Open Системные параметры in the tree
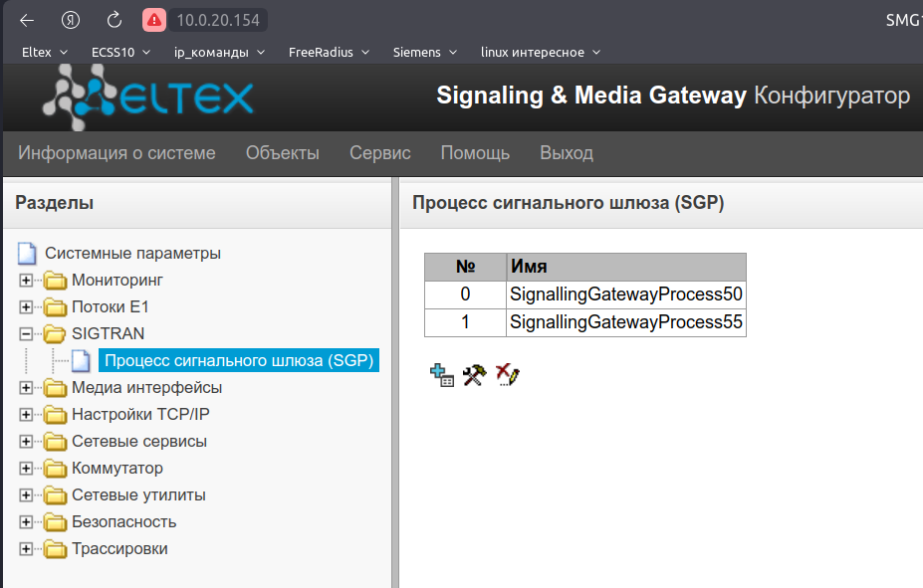 [x=132, y=254]
